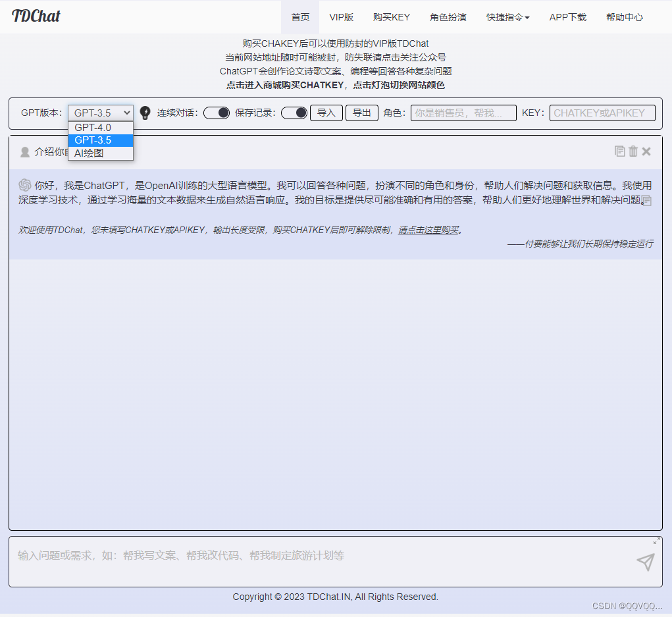
Task: Choose the highlighted GPT-3.5 option in the list
Action: pyautogui.click(x=101, y=140)
